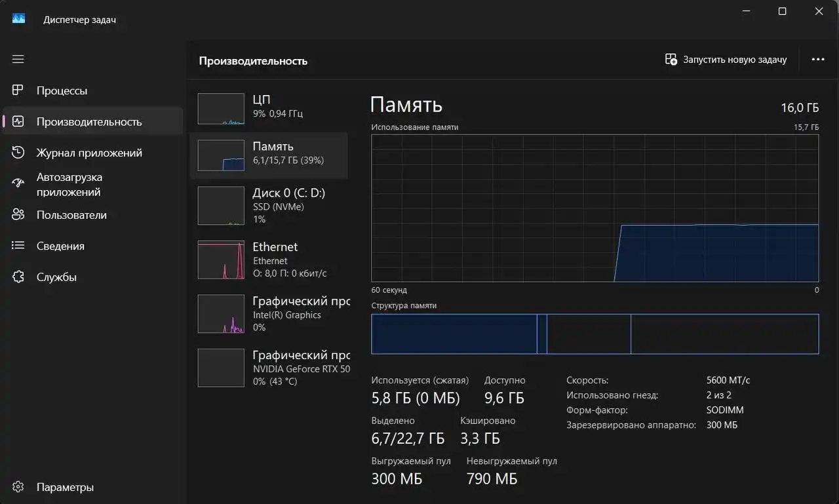Click the in-use segment of memory composition bar
This screenshot has height=504, width=839.
[455, 334]
